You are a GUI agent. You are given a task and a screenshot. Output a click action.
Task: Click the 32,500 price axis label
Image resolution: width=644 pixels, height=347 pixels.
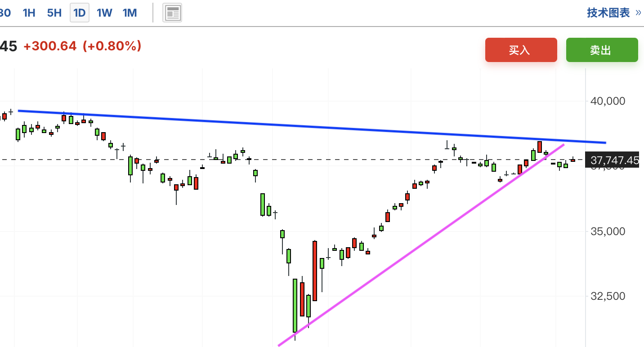point(608,296)
